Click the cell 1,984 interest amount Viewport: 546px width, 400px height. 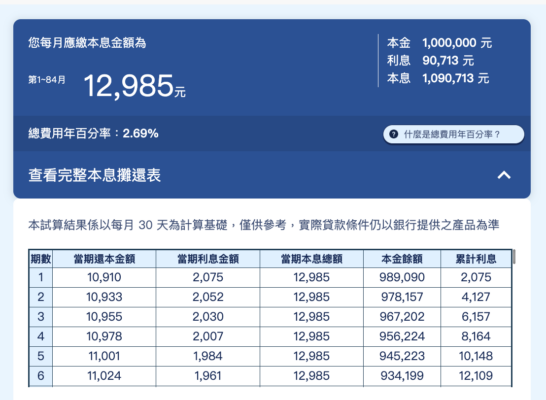click(208, 356)
